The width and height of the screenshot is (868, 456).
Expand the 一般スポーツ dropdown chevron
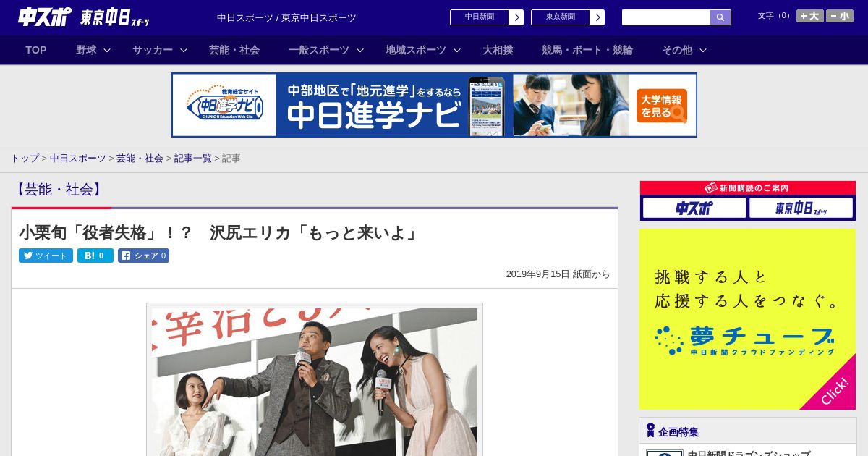click(360, 51)
